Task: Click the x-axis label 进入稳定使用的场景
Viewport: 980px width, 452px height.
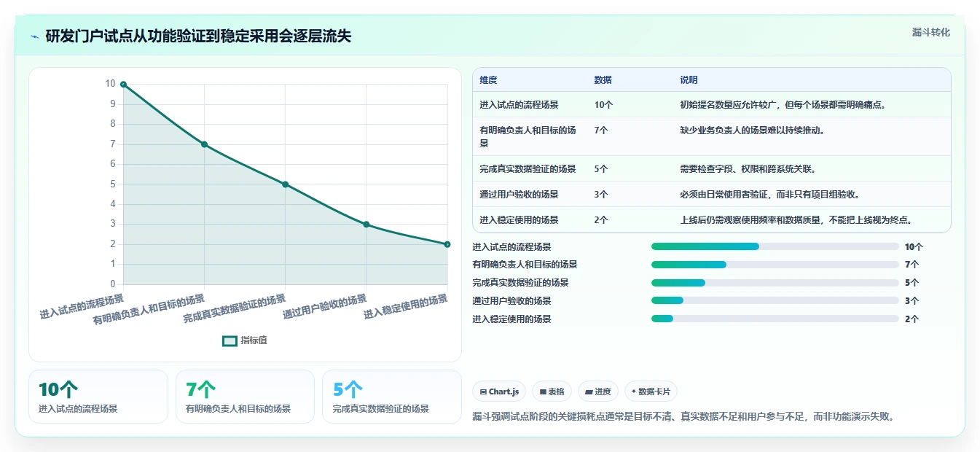Action: click(406, 307)
